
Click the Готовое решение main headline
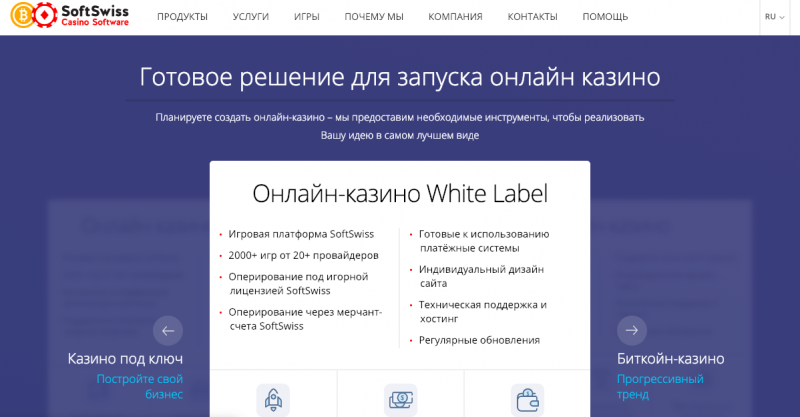point(400,77)
